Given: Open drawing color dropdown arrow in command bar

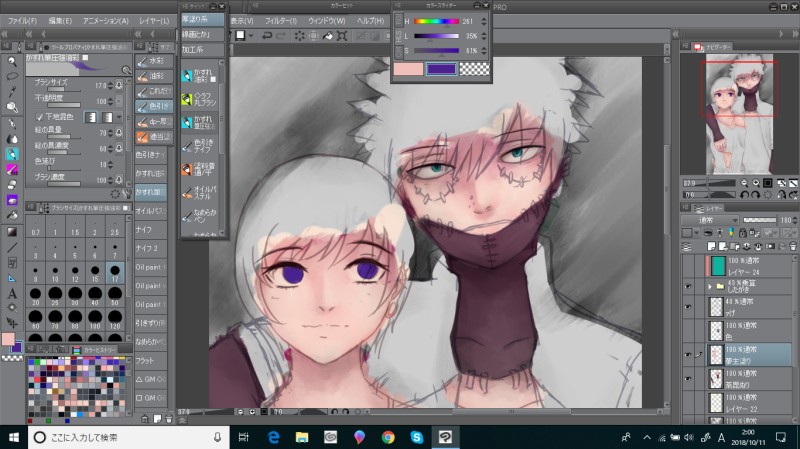Looking at the screenshot, I should [251, 36].
